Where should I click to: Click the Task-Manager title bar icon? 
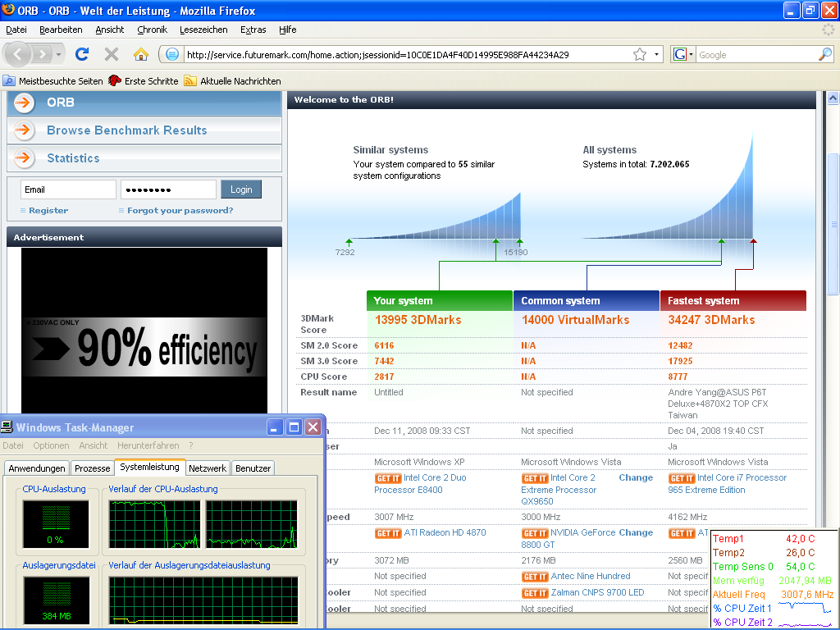pos(7,427)
